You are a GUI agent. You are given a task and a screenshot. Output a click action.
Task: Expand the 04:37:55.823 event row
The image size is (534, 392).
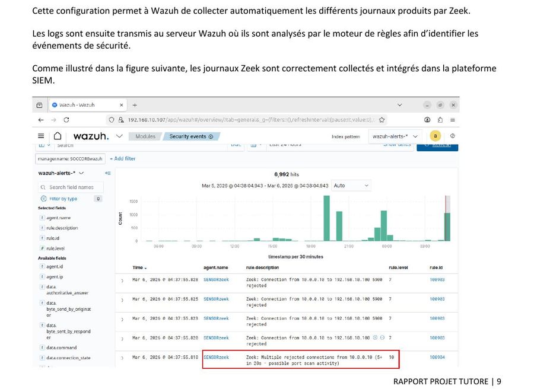[x=122, y=320]
